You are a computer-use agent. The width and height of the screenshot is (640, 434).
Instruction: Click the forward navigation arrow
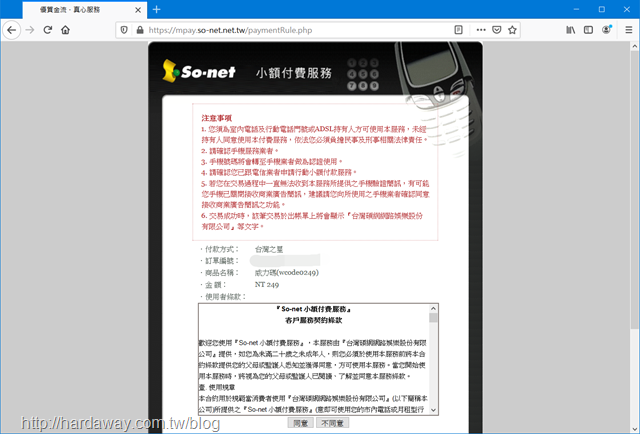30,30
